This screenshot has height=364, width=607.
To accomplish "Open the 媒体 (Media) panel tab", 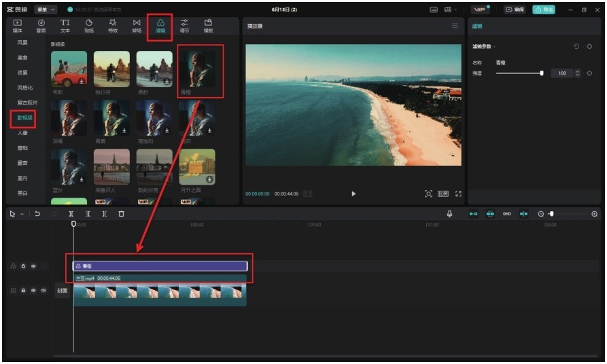I will pos(18,26).
